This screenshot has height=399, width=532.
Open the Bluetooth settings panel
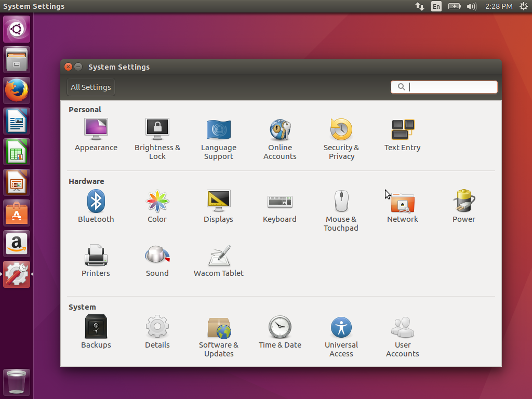click(96, 206)
